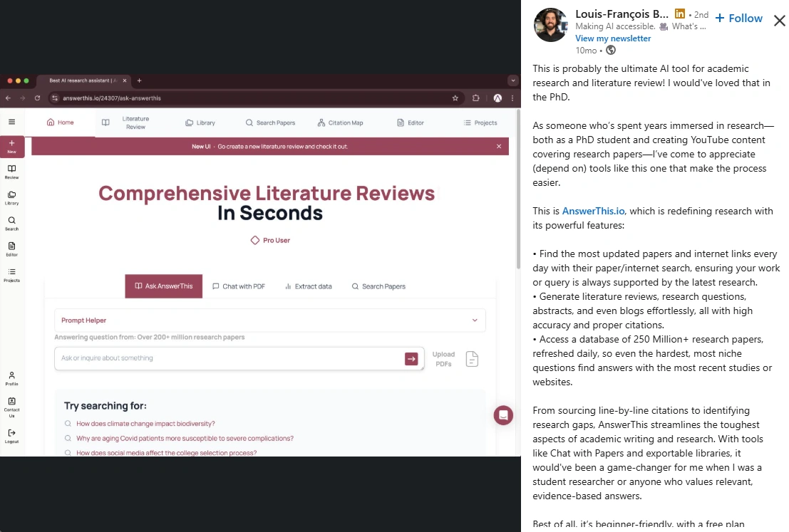The width and height of the screenshot is (789, 532).
Task: Click suggestion about climate change and biodiversity
Action: coord(145,424)
